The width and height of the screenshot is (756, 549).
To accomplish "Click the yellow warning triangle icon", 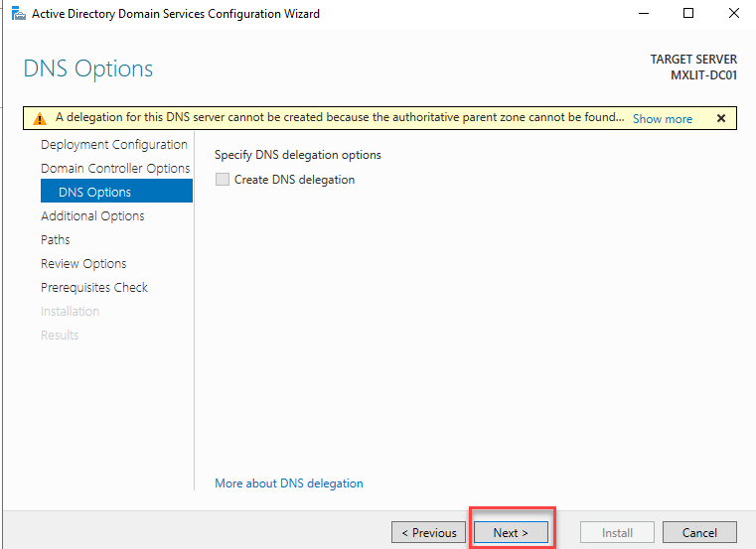I will 40,118.
